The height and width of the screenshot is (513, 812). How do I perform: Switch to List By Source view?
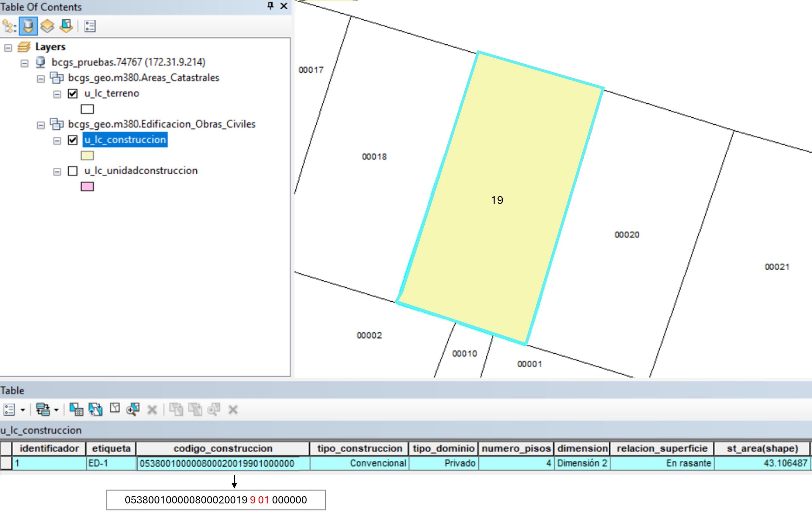(28, 26)
